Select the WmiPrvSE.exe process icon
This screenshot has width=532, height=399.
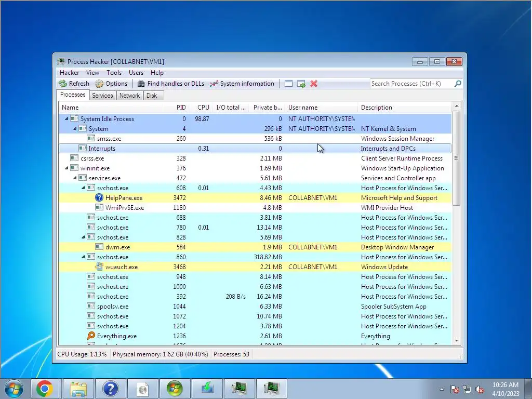(x=99, y=207)
